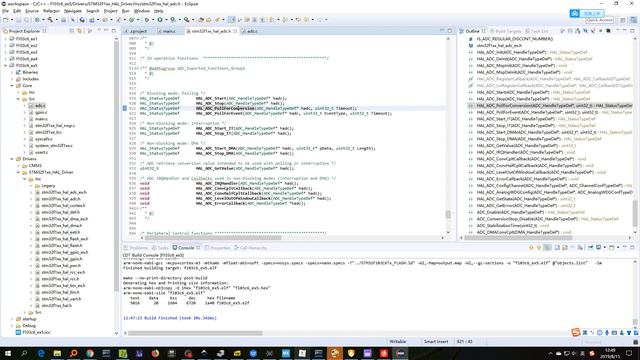Open File Explorer from taskbar

click(x=57, y=353)
